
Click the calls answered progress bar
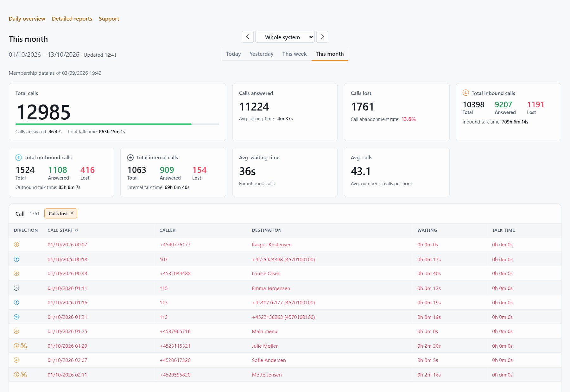[x=117, y=124]
